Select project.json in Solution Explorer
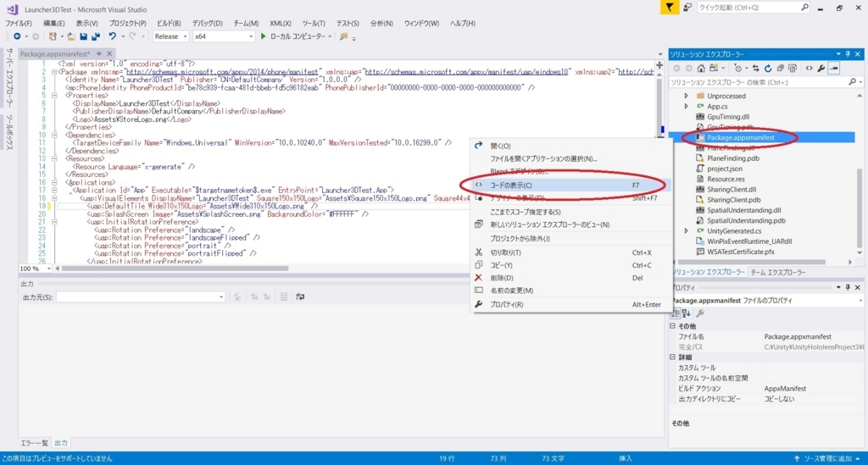The image size is (868, 465). point(725,169)
